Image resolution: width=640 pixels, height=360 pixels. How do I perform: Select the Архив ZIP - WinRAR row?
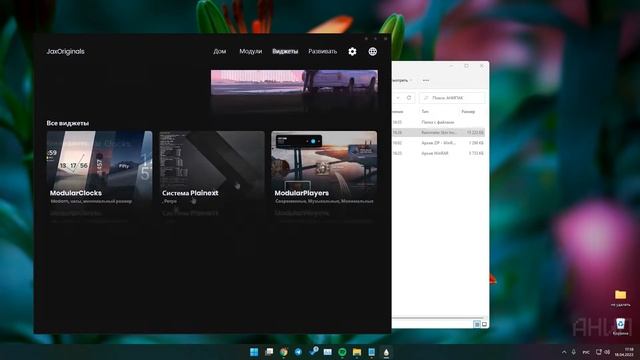pyautogui.click(x=438, y=143)
